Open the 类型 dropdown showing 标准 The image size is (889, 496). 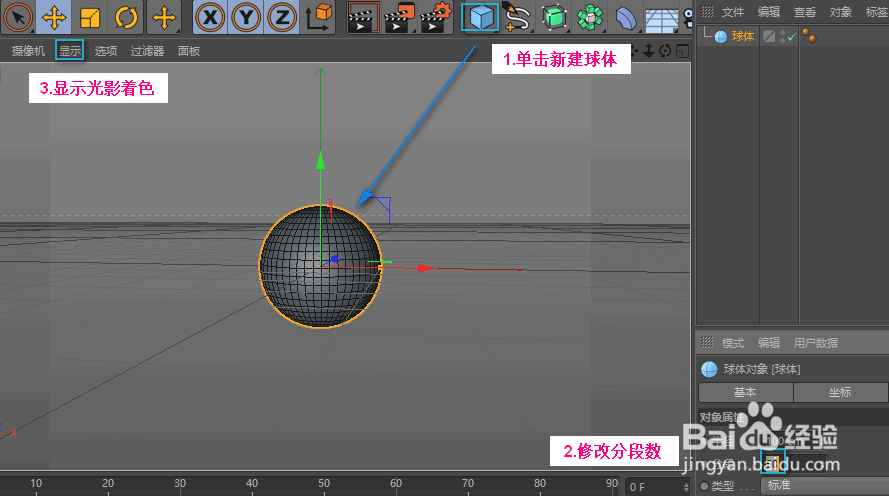pyautogui.click(x=826, y=486)
